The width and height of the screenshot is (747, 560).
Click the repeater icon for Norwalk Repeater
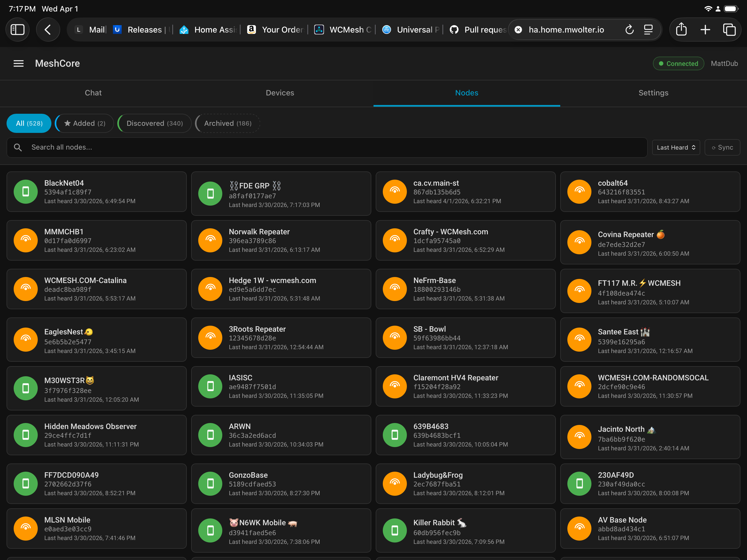210,240
